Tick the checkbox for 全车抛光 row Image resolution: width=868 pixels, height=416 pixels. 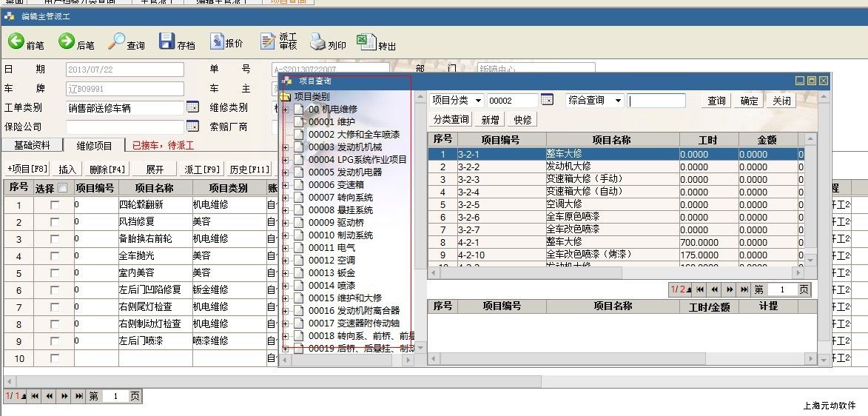click(x=55, y=255)
